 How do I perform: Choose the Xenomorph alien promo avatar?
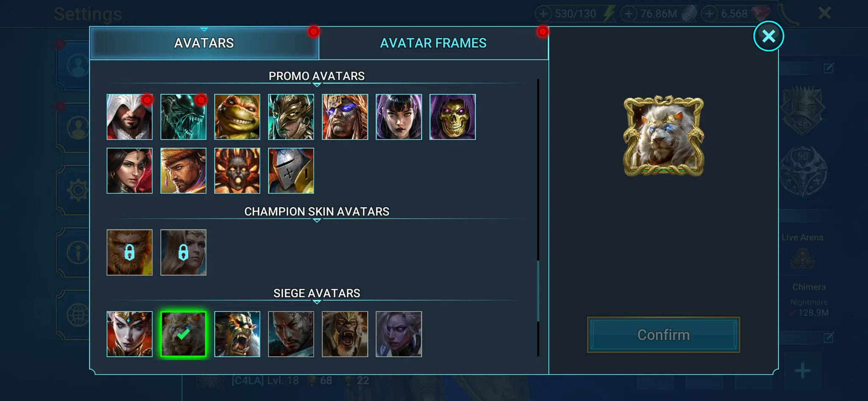[183, 117]
